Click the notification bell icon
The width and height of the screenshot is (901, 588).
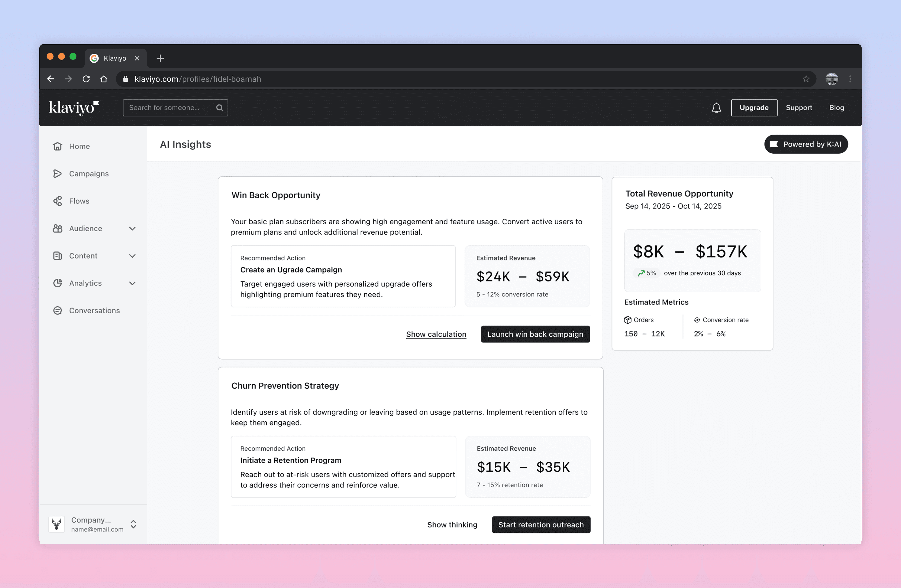(x=716, y=108)
